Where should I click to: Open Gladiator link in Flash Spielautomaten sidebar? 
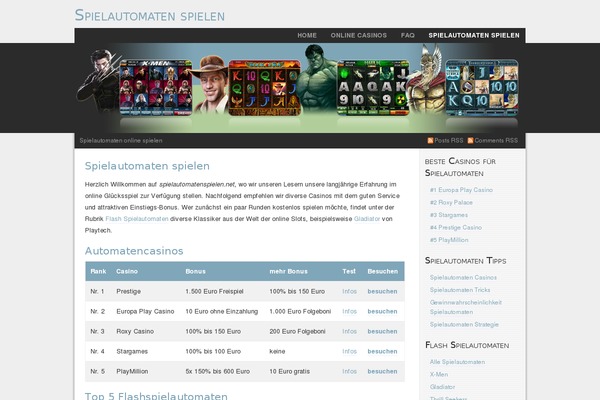(442, 387)
